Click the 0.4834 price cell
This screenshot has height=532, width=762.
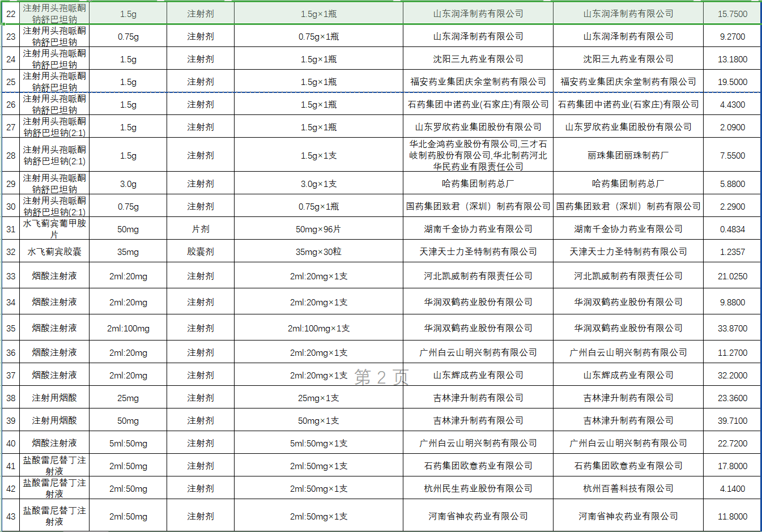point(732,229)
